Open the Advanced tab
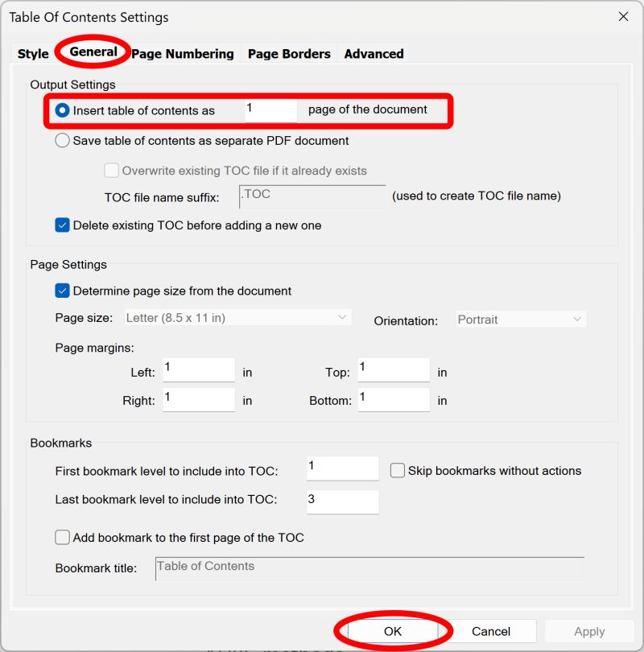 pos(374,54)
